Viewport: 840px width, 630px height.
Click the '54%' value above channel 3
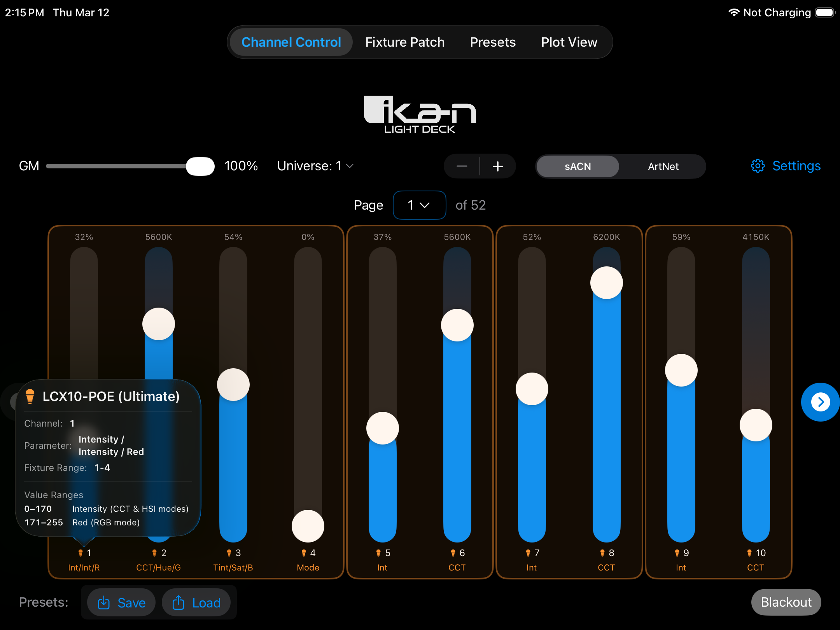(233, 237)
